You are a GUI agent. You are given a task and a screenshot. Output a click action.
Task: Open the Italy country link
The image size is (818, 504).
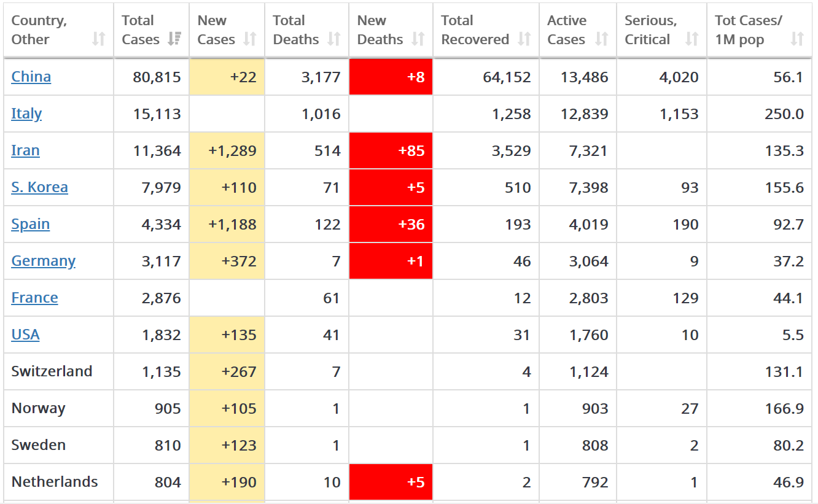tap(26, 114)
